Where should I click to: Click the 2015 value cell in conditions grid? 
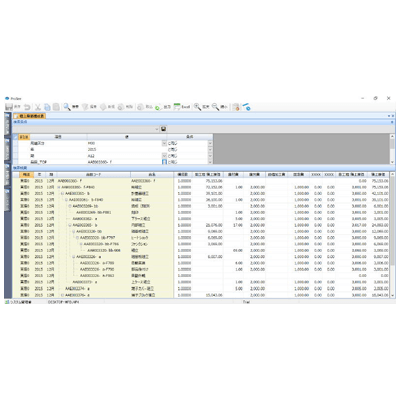point(124,150)
